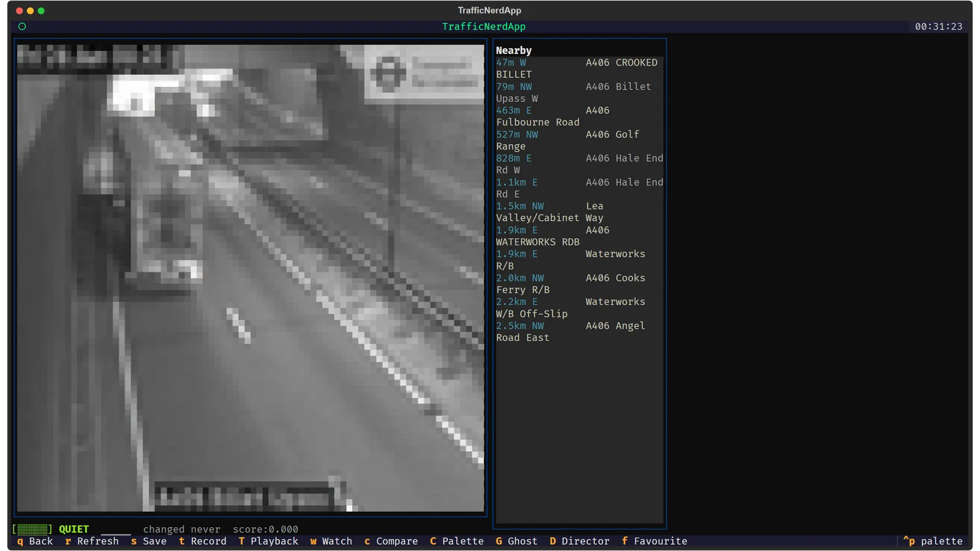Select nearby camera A406 Billet Upass W
Viewport: 980px width, 551px height.
[579, 92]
